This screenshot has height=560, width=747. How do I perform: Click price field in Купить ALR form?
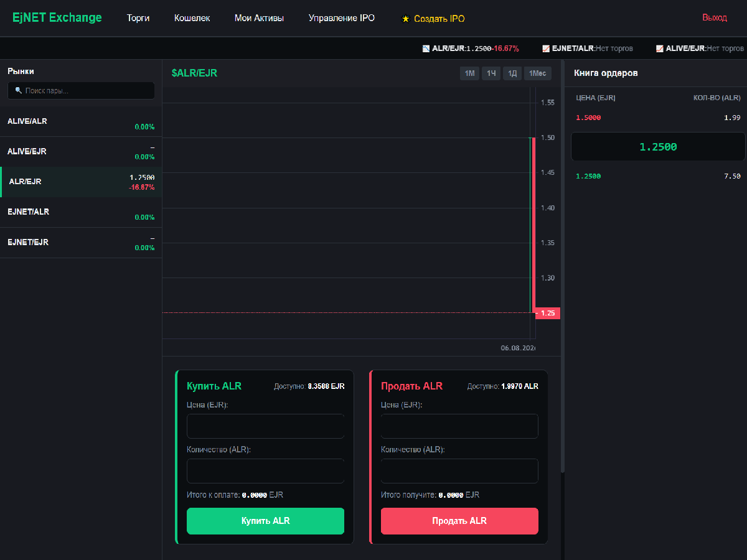(265, 426)
